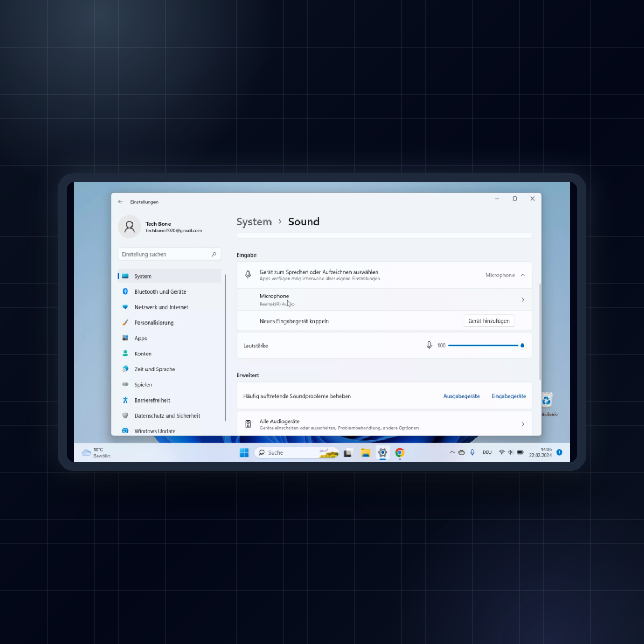Open Apps settings category
Screen dimensions: 644x644
(x=169, y=338)
